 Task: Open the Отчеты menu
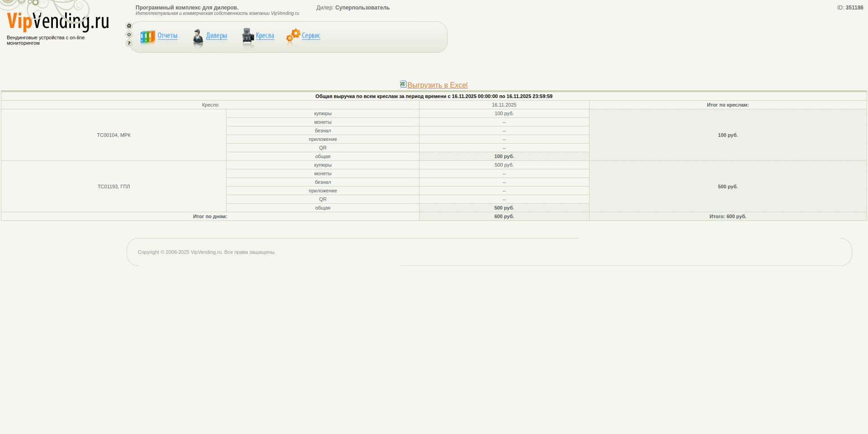click(x=167, y=36)
